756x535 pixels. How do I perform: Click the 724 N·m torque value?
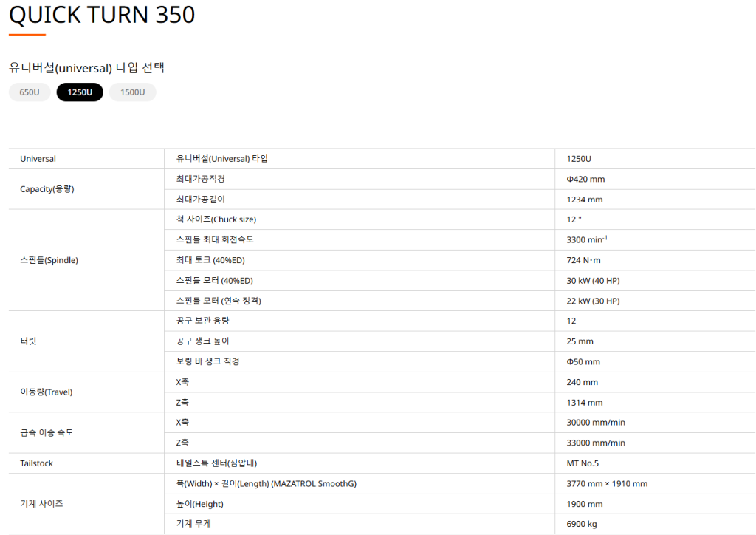584,260
